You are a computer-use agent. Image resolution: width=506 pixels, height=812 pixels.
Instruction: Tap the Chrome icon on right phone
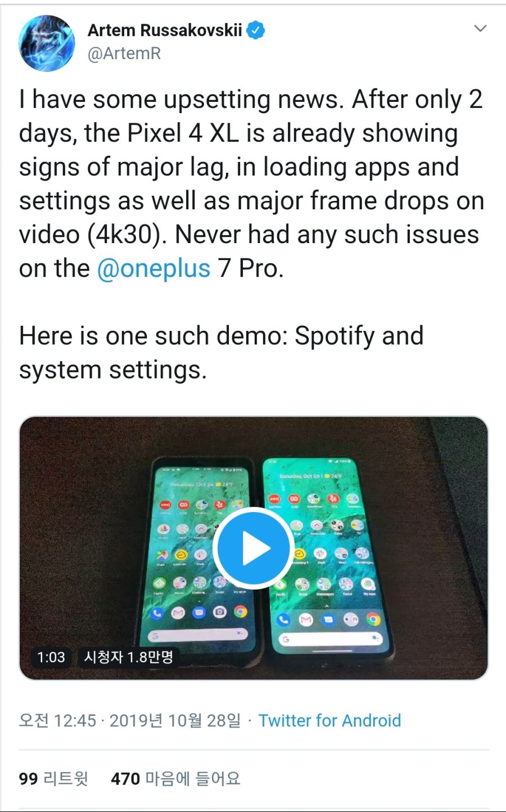[373, 620]
